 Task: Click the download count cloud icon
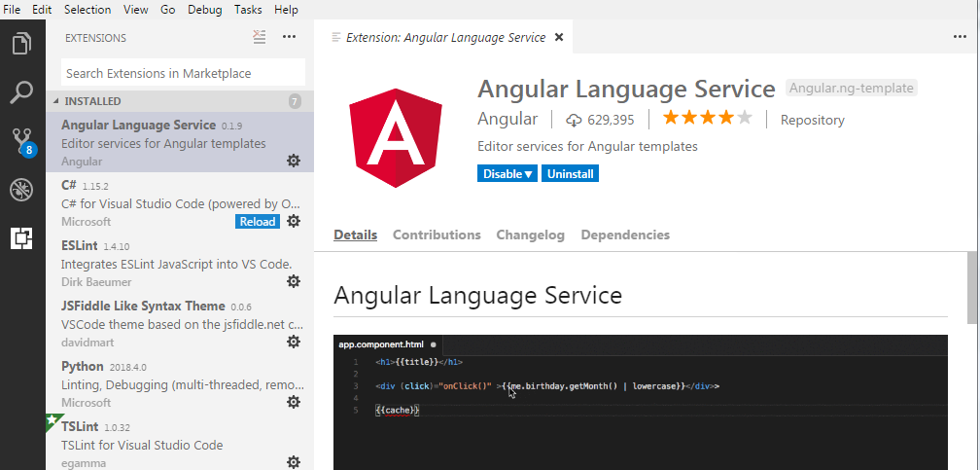pos(574,120)
